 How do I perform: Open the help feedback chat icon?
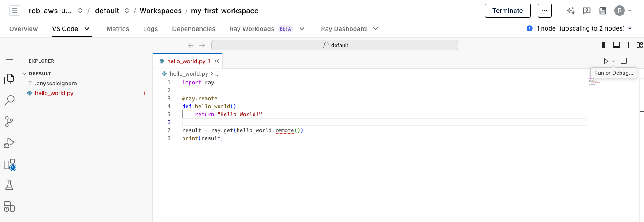point(586,11)
